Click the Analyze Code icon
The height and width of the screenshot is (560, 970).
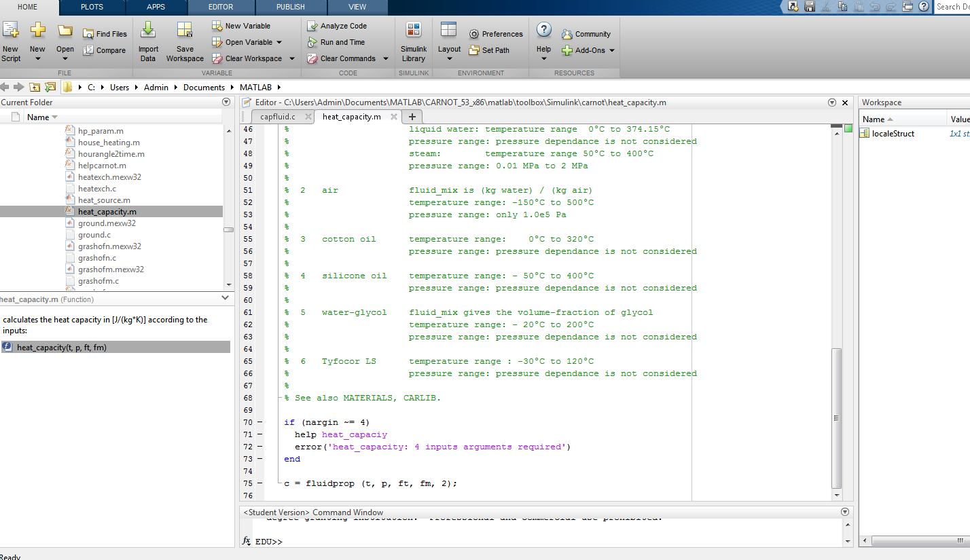tap(312, 26)
